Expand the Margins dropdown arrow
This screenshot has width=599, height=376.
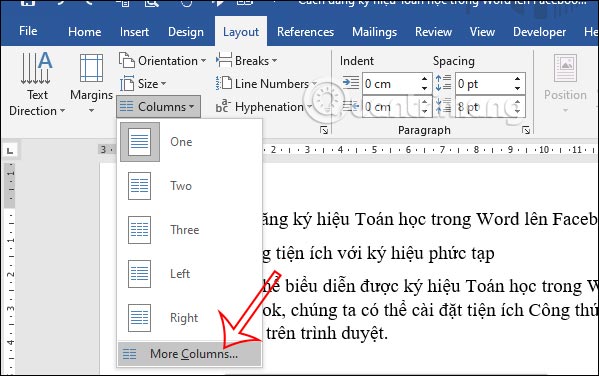pos(91,111)
